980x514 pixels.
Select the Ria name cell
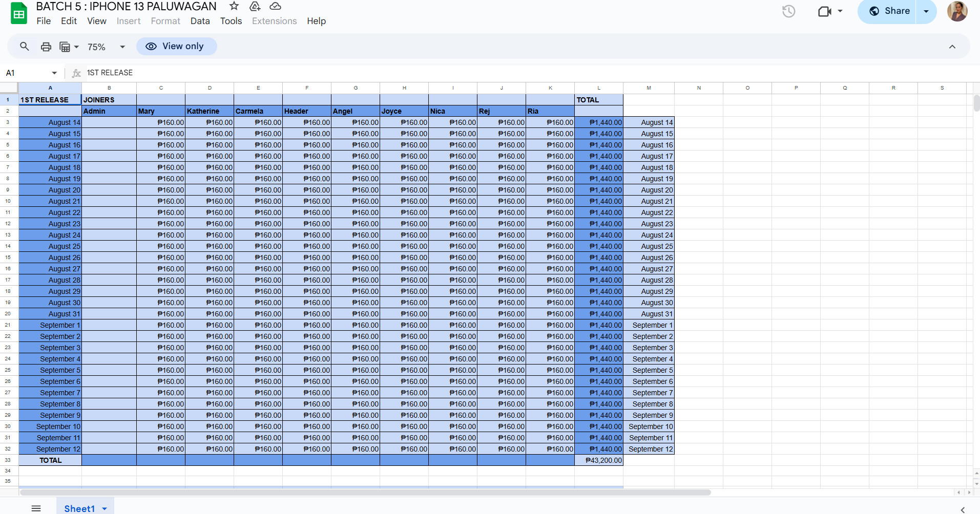coord(550,111)
